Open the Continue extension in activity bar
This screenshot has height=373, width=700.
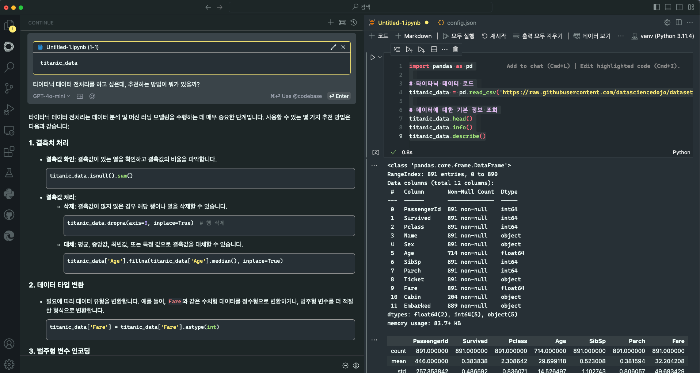click(x=9, y=46)
